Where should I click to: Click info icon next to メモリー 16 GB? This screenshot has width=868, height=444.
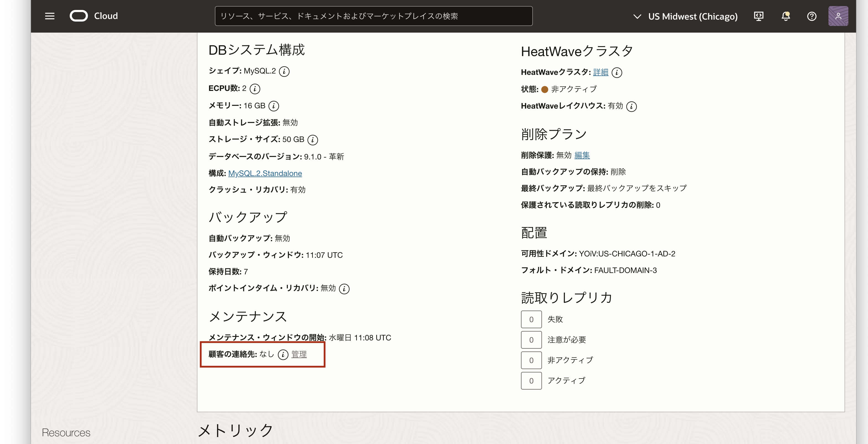(x=273, y=106)
